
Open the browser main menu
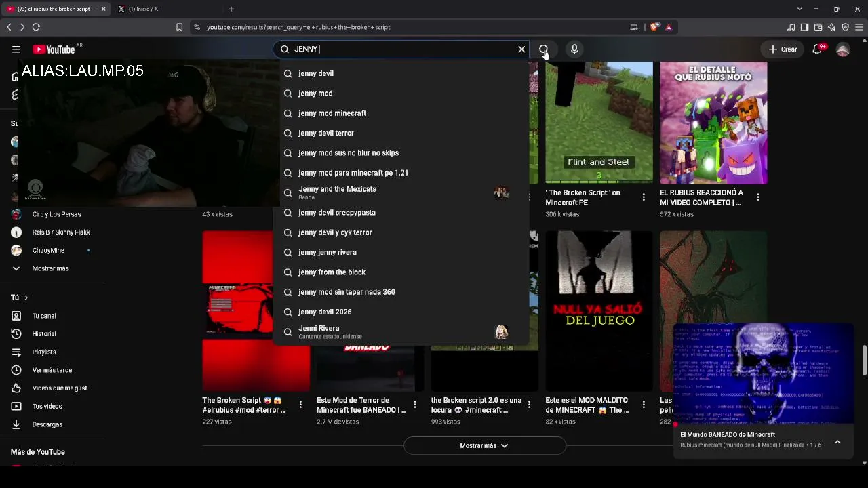coord(859,27)
